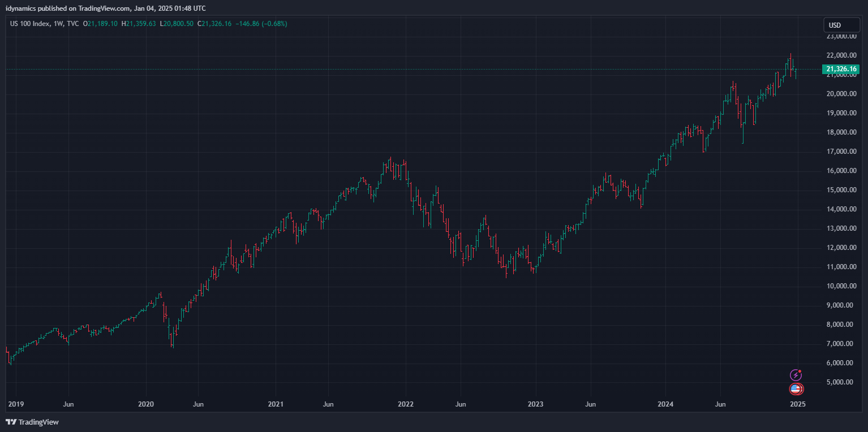Open the US flag economic event marker
Viewport: 868px width, 432px height.
pyautogui.click(x=796, y=388)
